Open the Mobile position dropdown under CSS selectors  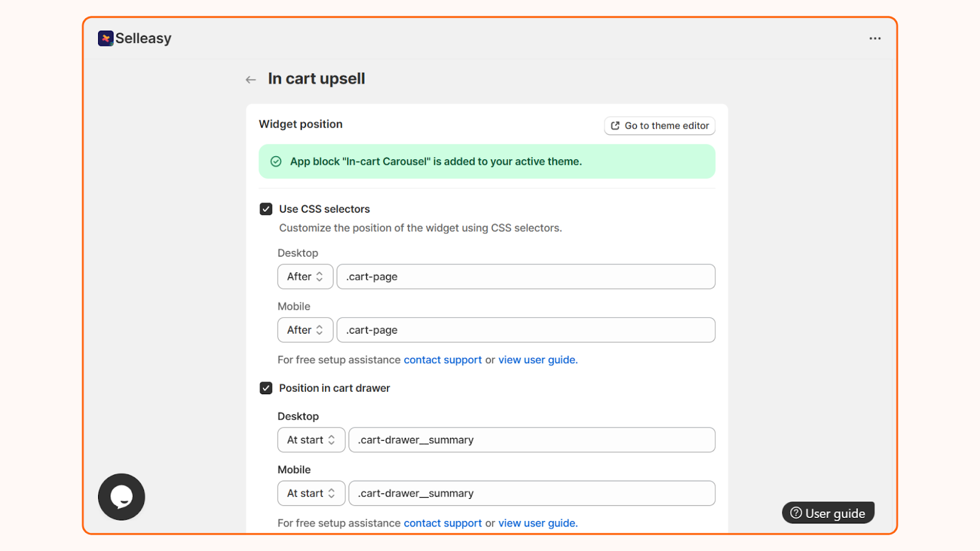point(305,329)
